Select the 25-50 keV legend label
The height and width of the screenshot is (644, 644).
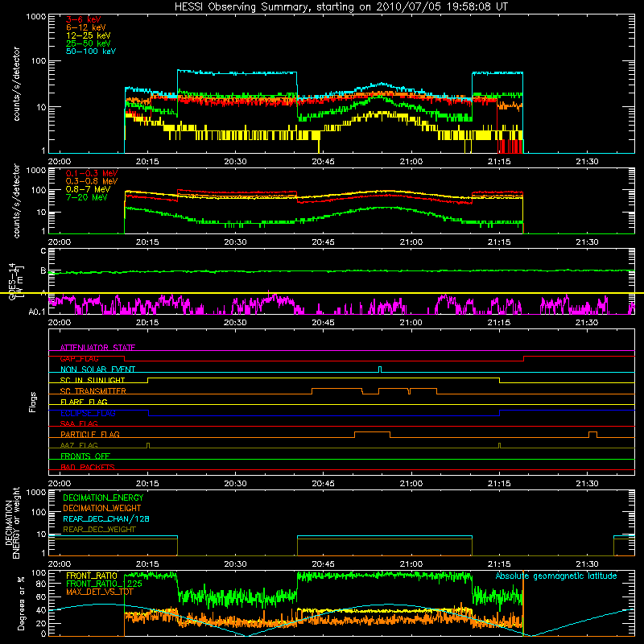pos(89,43)
